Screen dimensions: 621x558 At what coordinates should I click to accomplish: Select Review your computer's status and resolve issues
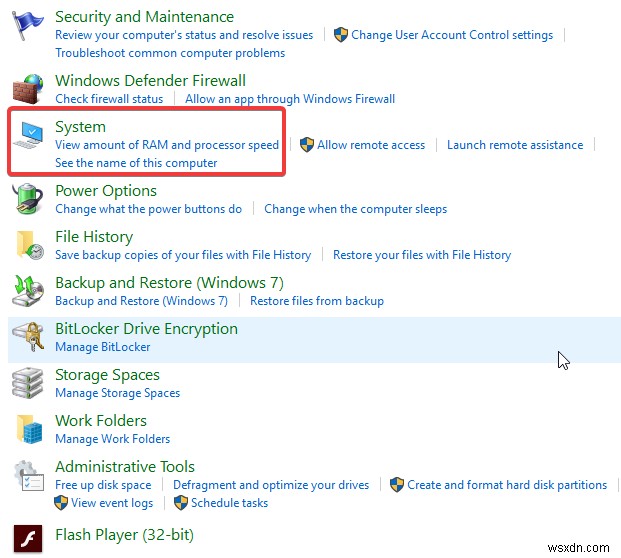[184, 35]
